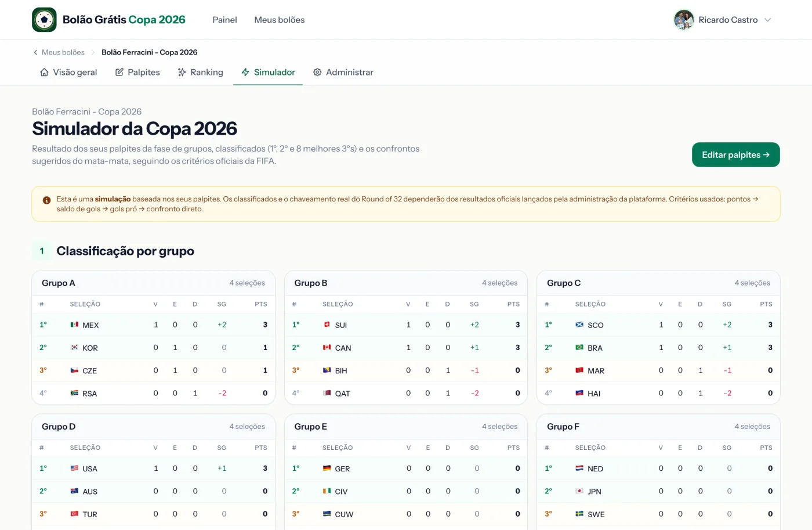The width and height of the screenshot is (812, 530).
Task: Expand the user menu chevron next to Ricardo Castro
Action: (x=768, y=20)
